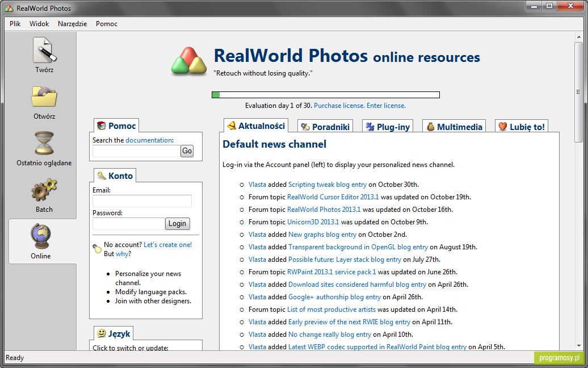Minimize the RealWorld Photos window

tap(534, 6)
